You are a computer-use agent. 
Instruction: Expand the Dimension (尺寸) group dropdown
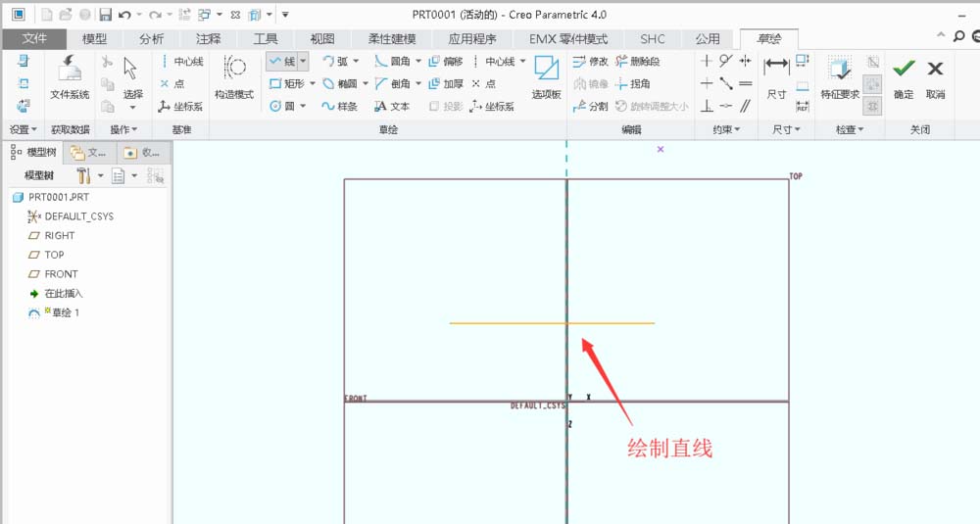point(786,129)
